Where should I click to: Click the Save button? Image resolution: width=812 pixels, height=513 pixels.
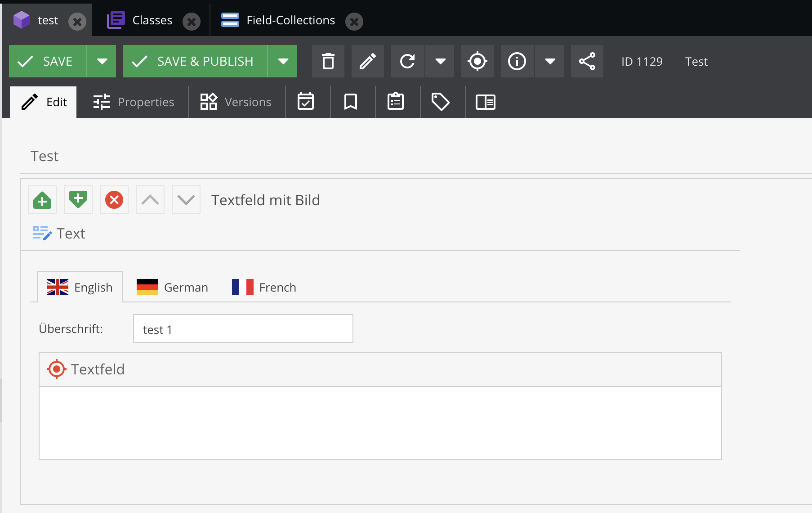coord(48,61)
